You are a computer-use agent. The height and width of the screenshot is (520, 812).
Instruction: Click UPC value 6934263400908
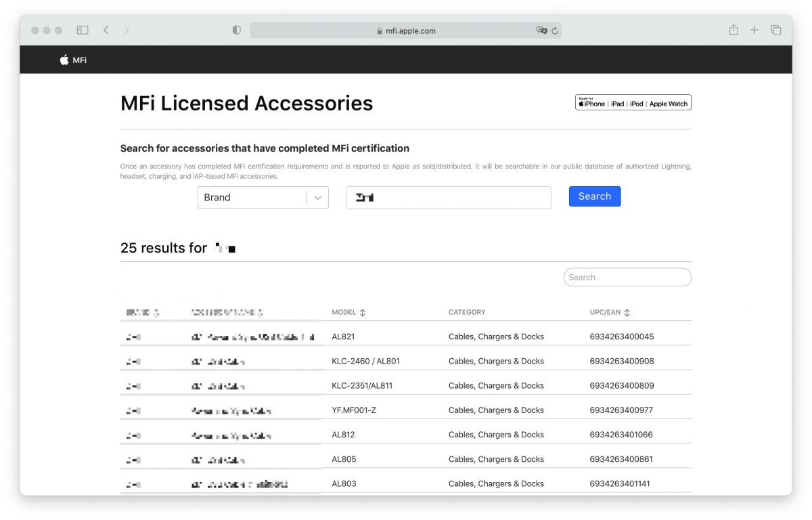pyautogui.click(x=622, y=361)
